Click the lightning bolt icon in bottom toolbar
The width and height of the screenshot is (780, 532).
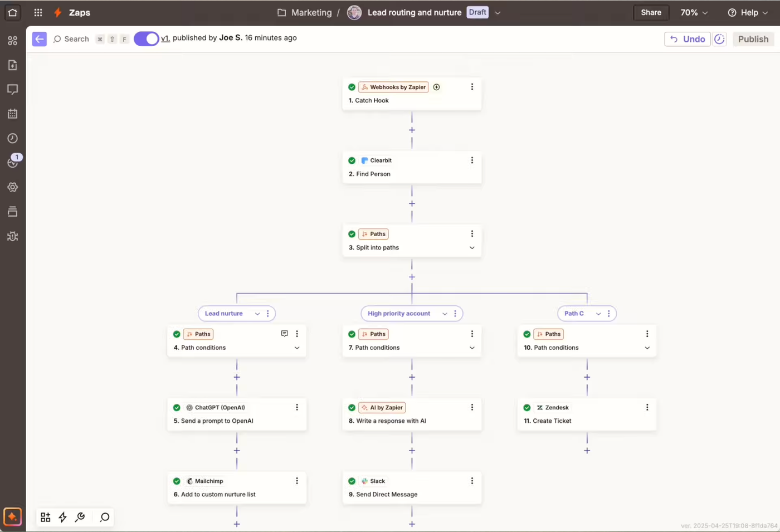[62, 517]
